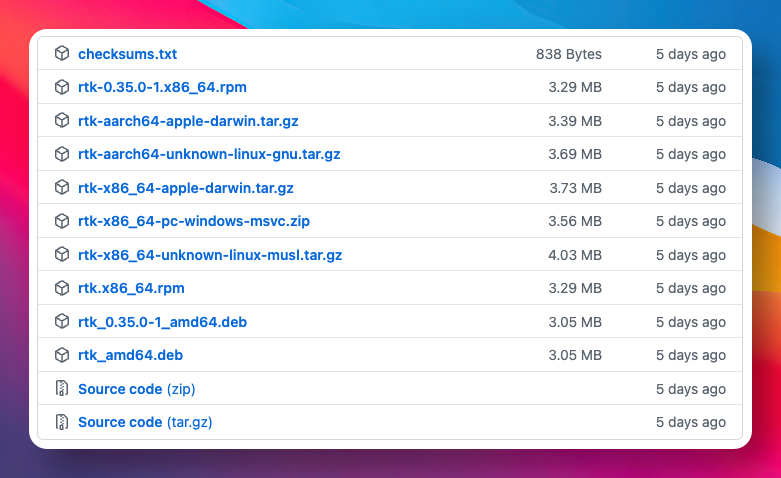Download the checksums.txt file

(127, 54)
